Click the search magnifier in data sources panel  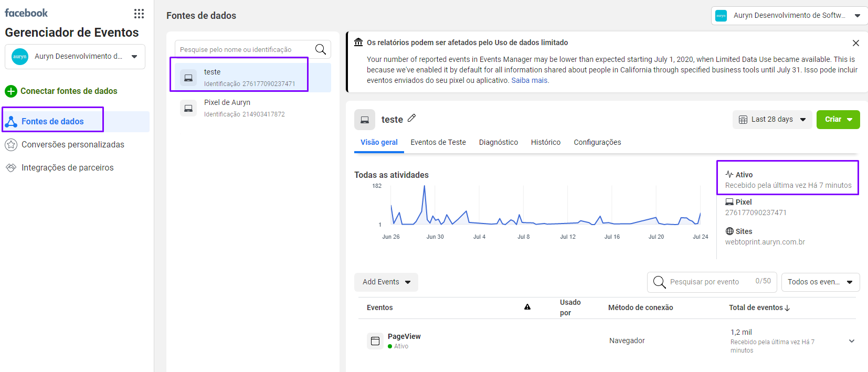point(320,49)
